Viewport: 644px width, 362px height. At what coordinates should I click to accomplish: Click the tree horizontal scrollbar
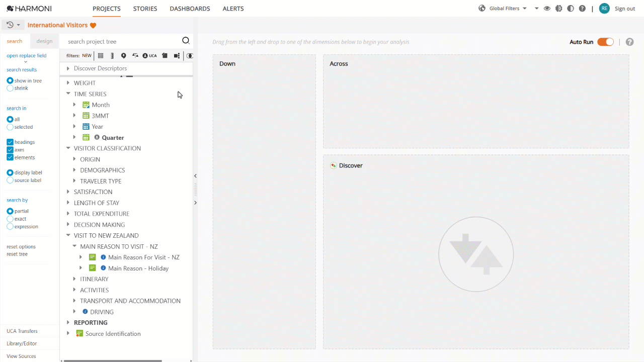(113, 360)
